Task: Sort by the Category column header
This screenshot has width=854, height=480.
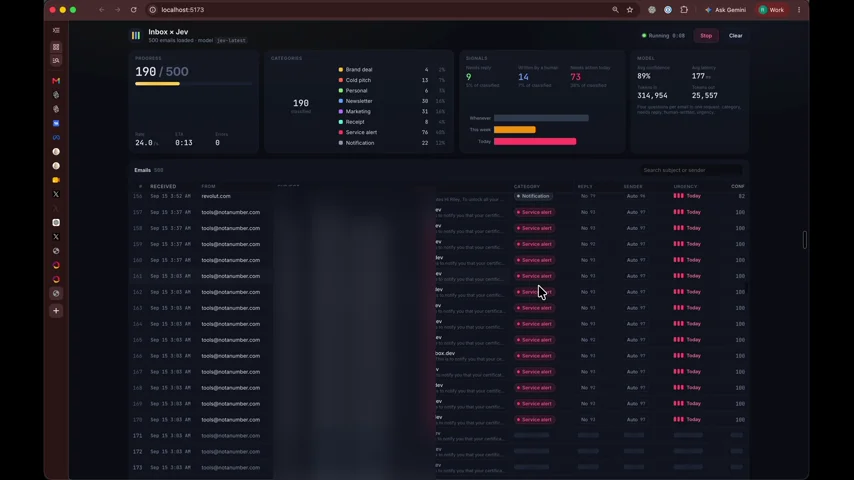Action: tap(527, 186)
